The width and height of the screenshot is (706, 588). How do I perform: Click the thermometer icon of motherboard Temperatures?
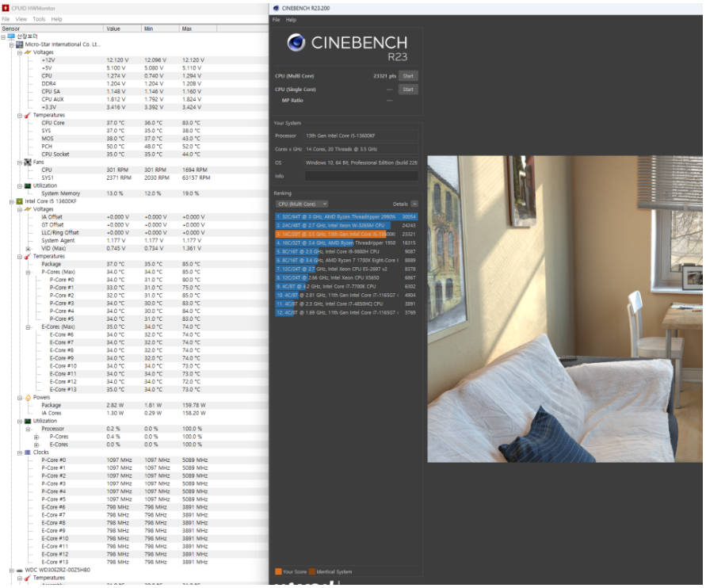point(28,115)
